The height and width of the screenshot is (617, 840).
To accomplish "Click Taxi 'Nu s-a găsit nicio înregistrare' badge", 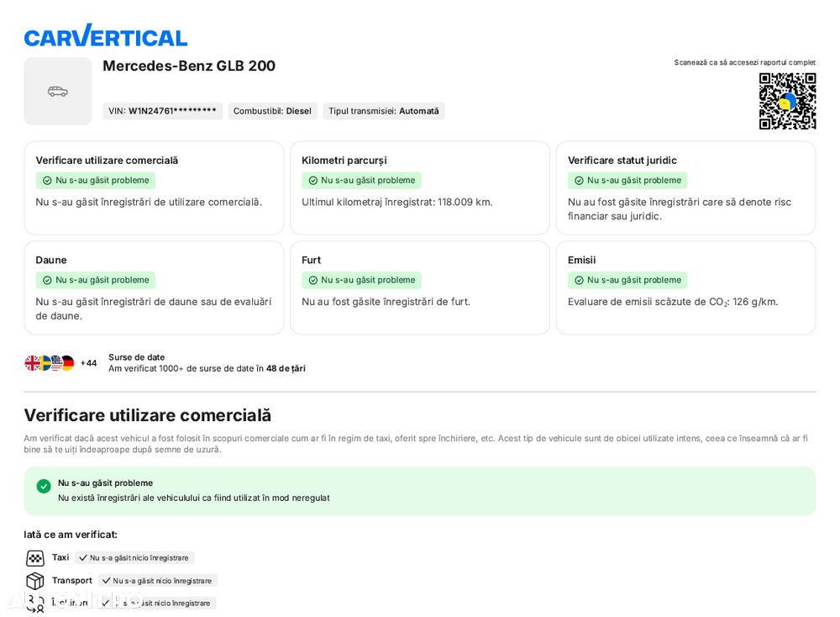I will click(x=134, y=558).
